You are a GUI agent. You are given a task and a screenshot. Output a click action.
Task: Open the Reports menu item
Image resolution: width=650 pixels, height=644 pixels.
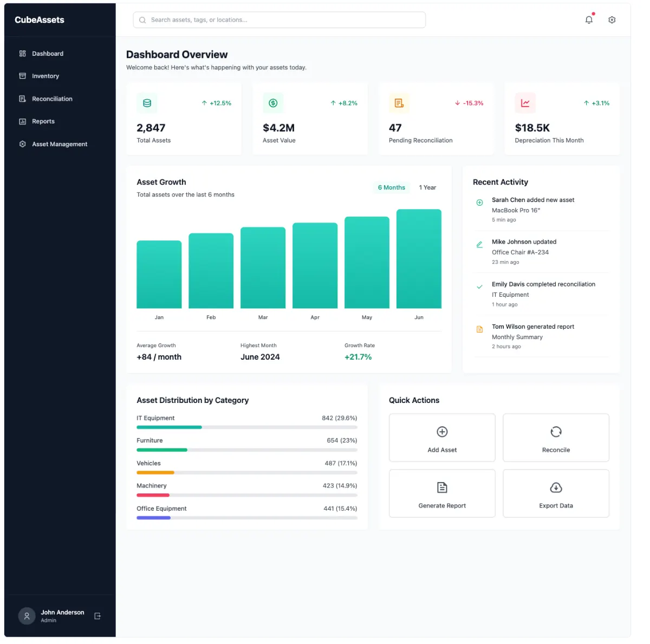(43, 121)
